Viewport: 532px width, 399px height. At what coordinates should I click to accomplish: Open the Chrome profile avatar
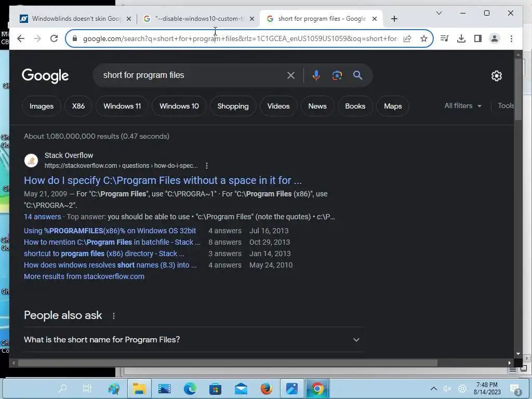[495, 38]
